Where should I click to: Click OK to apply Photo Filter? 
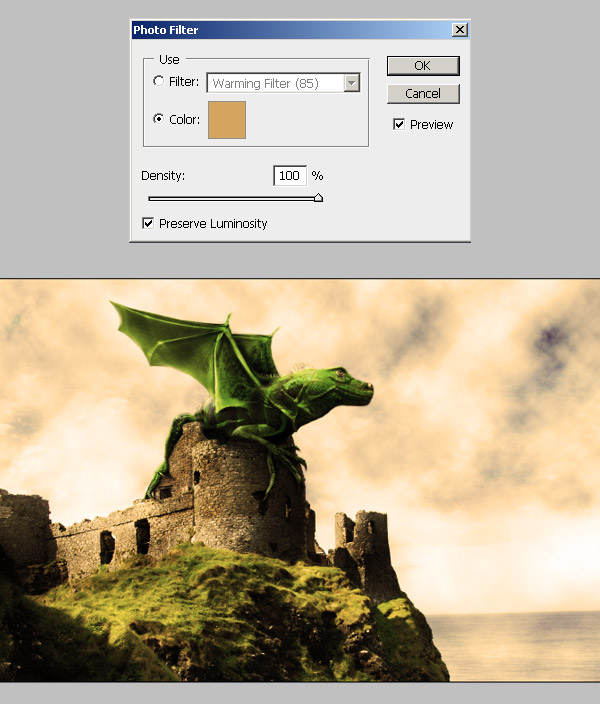[x=423, y=66]
